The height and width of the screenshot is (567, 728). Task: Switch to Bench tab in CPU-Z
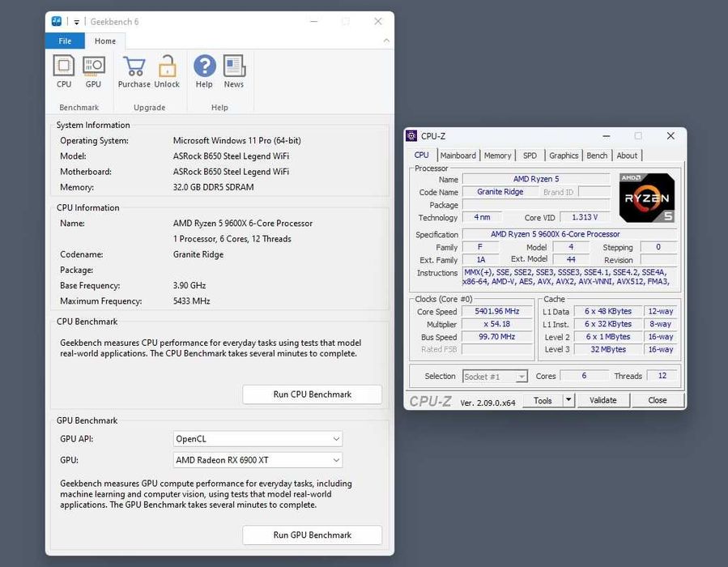[x=597, y=156]
